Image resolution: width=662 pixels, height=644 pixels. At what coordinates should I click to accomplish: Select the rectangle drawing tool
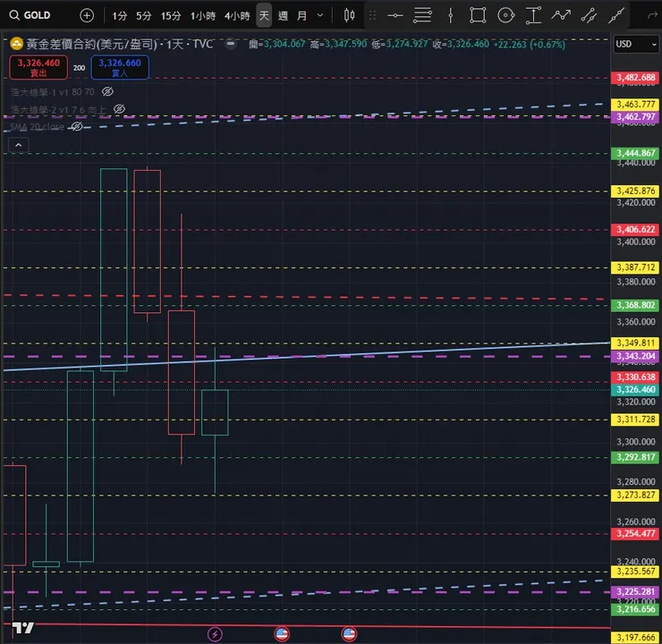click(478, 15)
